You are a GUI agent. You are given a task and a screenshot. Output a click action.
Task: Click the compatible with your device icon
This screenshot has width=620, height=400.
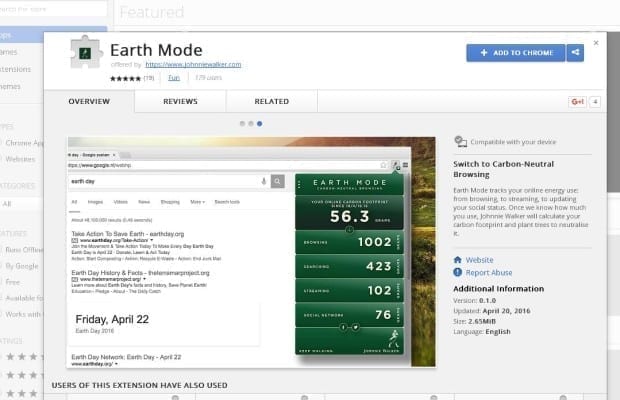pyautogui.click(x=460, y=141)
